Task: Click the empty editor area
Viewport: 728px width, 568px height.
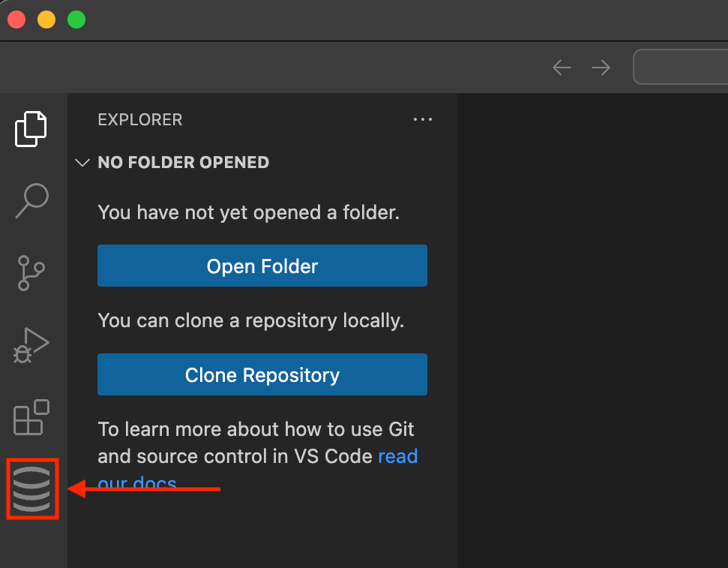Action: tap(592, 330)
